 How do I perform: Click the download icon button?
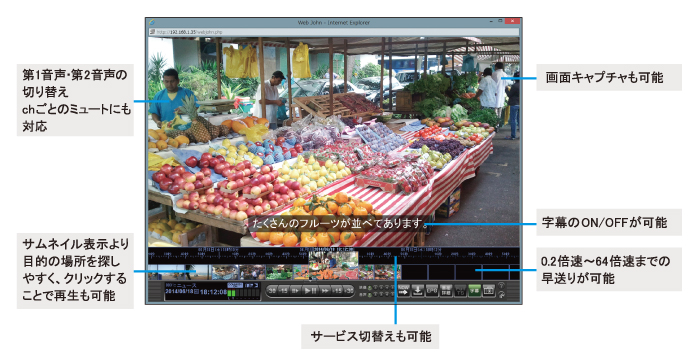(418, 291)
